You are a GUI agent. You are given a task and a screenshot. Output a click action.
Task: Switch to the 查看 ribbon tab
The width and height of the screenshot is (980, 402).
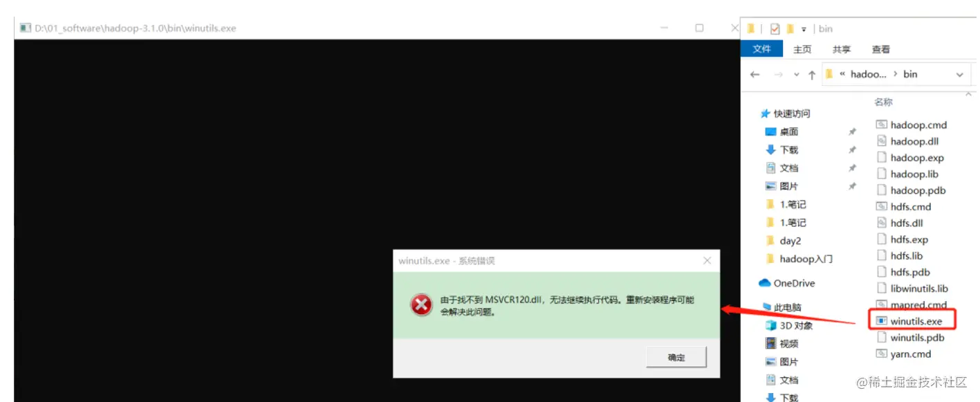(881, 49)
